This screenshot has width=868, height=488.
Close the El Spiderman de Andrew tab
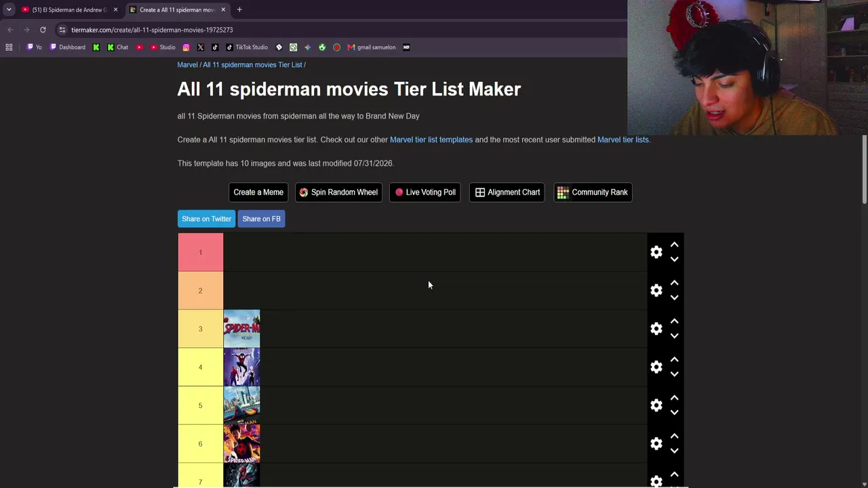point(115,9)
